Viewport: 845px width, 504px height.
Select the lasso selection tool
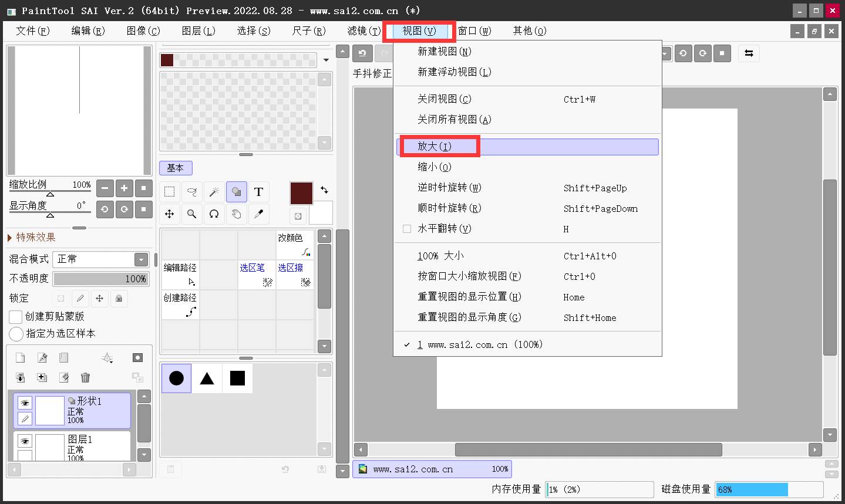[x=192, y=192]
